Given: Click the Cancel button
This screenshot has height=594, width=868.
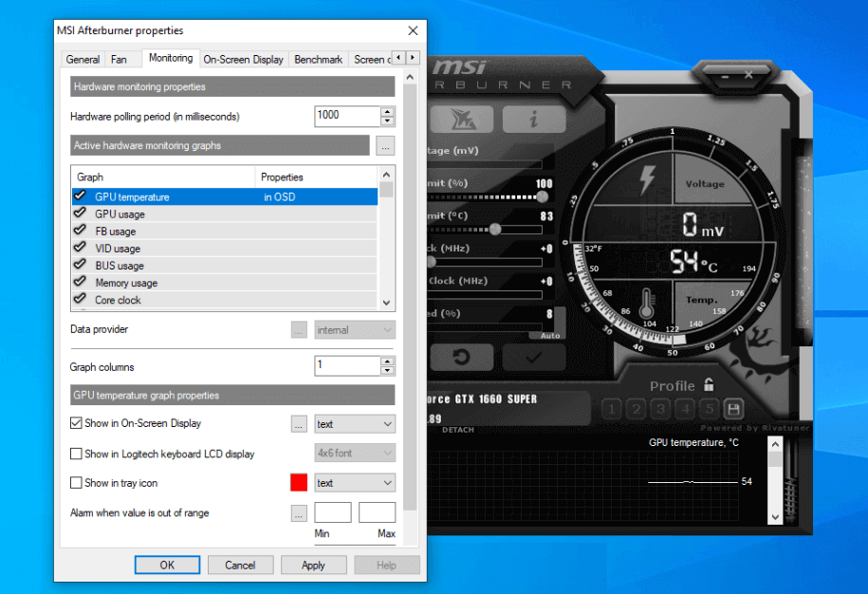Looking at the screenshot, I should (x=240, y=565).
